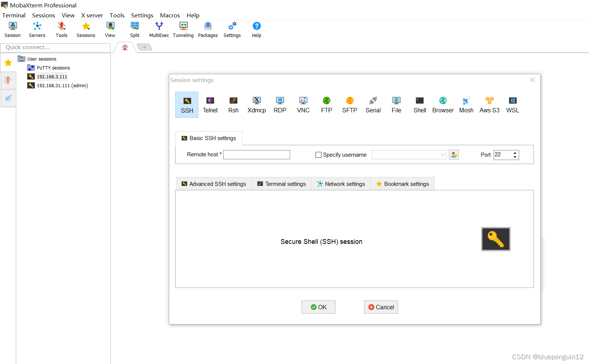
Task: Select the Xdmcp session type
Action: [x=257, y=105]
